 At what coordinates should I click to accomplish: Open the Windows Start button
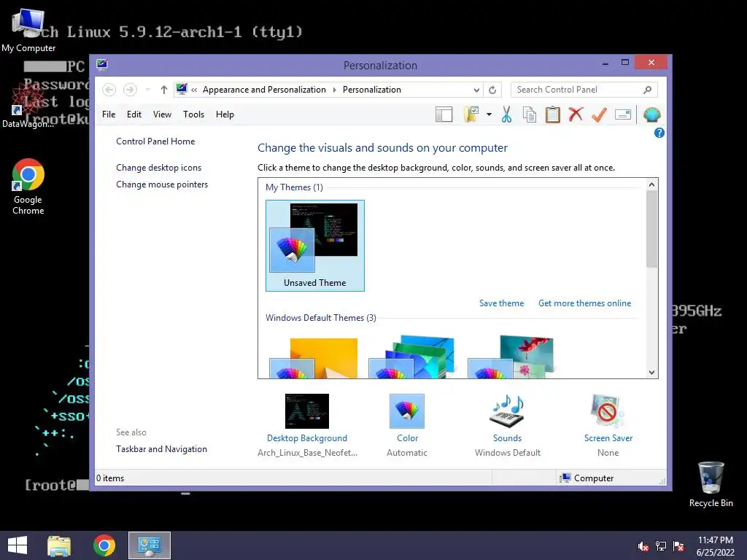[x=18, y=545]
